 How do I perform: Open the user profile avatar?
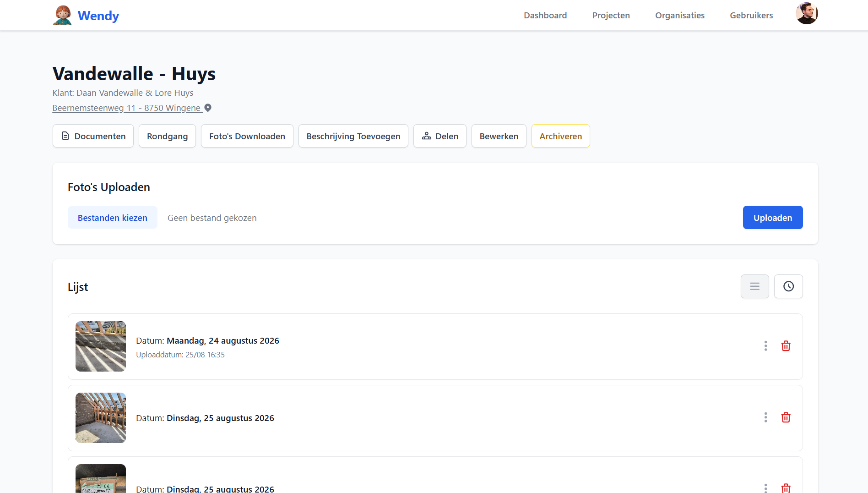(x=807, y=13)
